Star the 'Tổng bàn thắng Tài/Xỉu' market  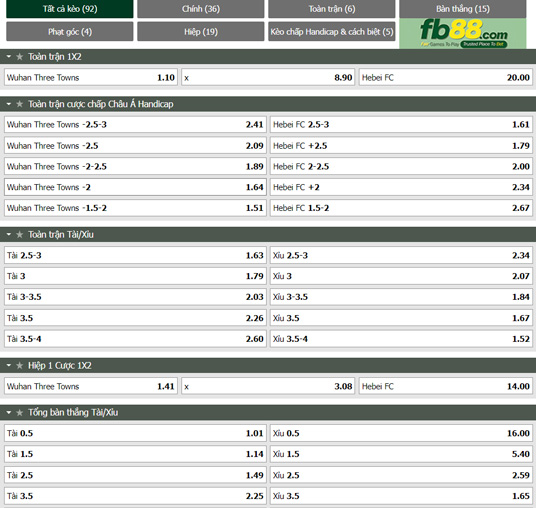point(19,413)
